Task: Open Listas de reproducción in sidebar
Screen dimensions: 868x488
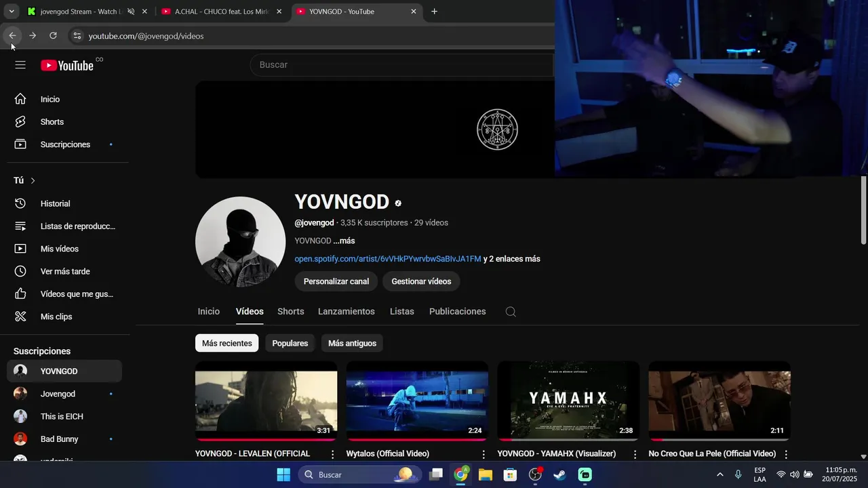Action: 64,226
